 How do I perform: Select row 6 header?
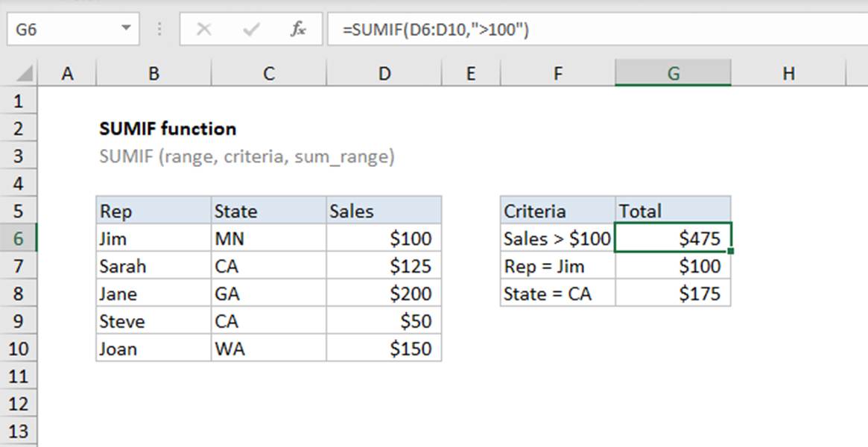[19, 238]
